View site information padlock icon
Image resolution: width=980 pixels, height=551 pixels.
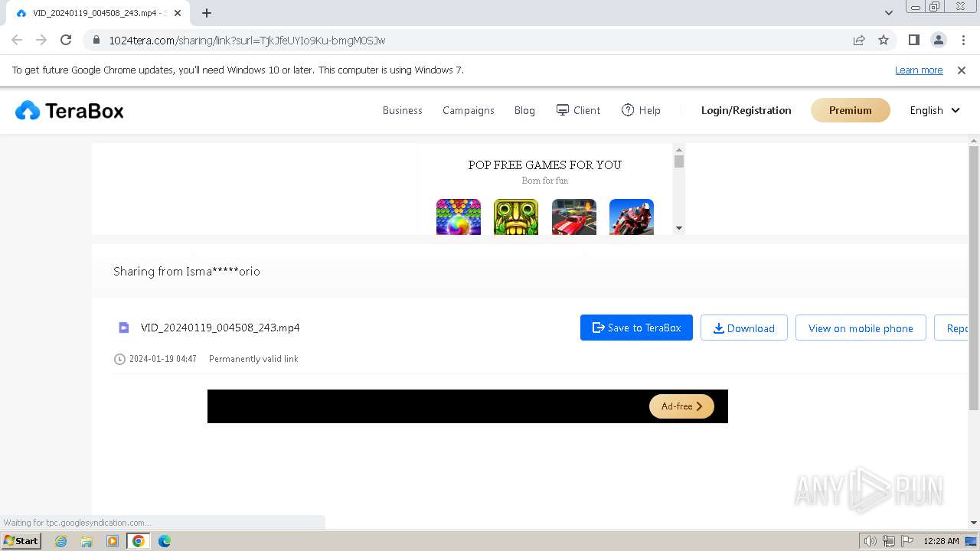(96, 40)
